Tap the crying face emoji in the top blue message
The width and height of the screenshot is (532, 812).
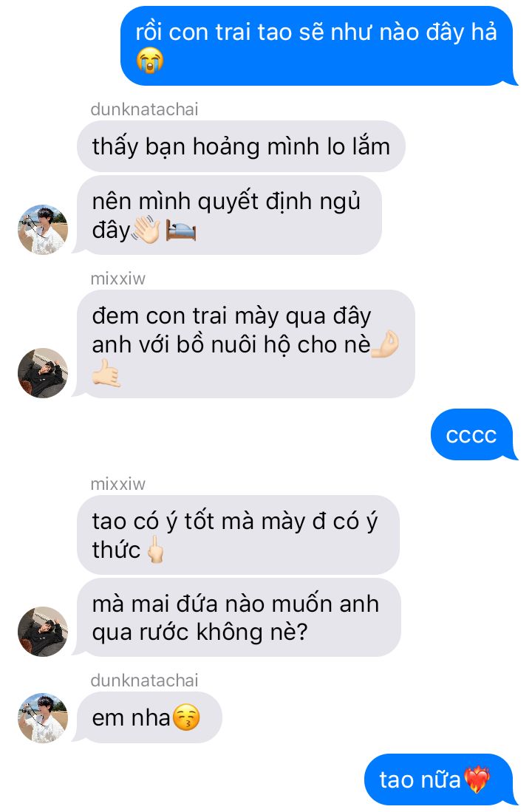[150, 61]
